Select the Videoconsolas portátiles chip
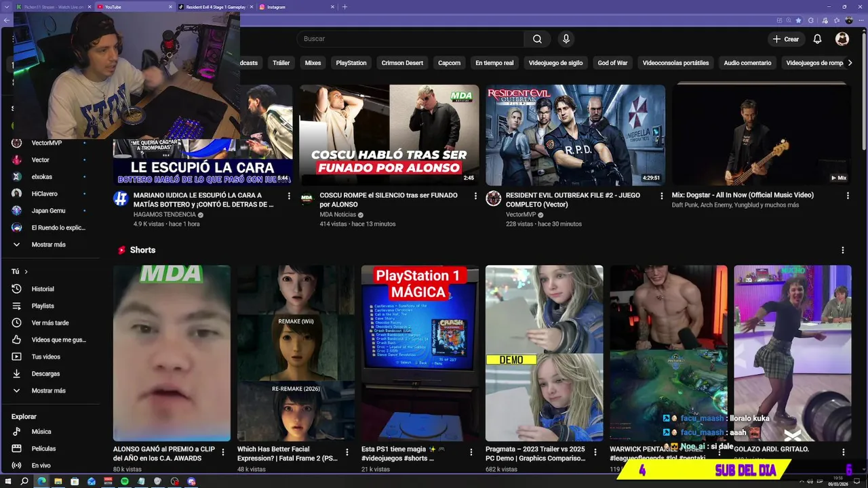The image size is (868, 488). [x=675, y=63]
